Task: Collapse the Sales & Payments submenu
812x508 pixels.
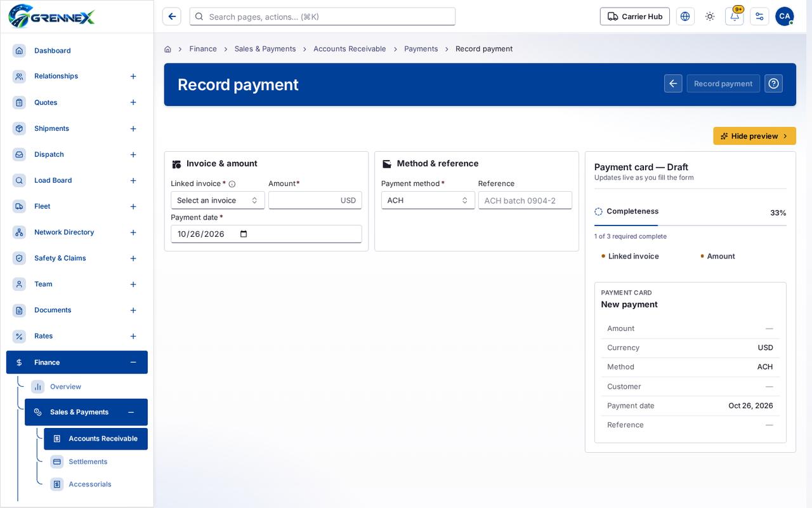Action: pos(131,412)
